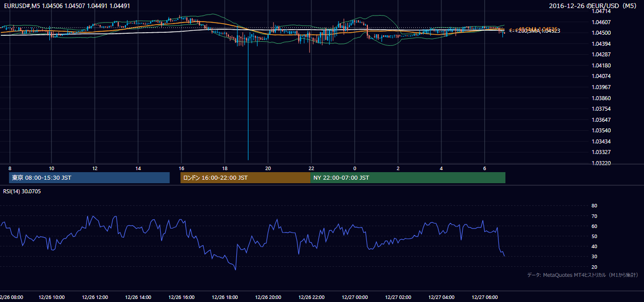The width and height of the screenshot is (644, 302).
Task: Click price axis label 1.03434
Action: pyautogui.click(x=601, y=141)
